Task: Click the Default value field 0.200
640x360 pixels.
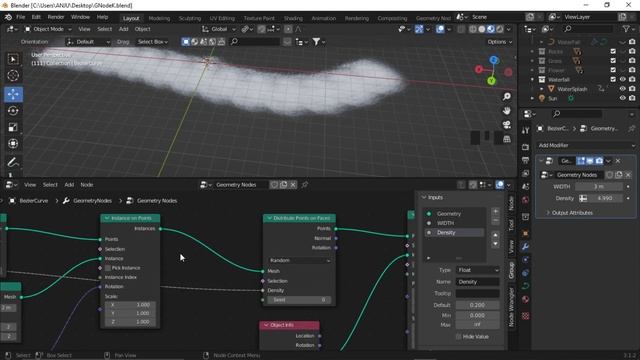Action: (478, 305)
